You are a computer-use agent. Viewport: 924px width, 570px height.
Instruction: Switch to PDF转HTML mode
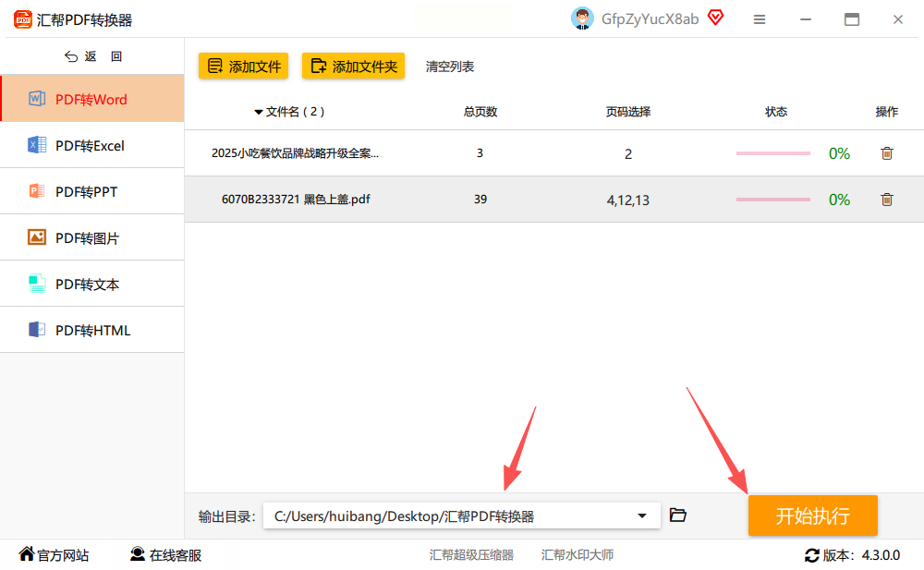[x=92, y=330]
